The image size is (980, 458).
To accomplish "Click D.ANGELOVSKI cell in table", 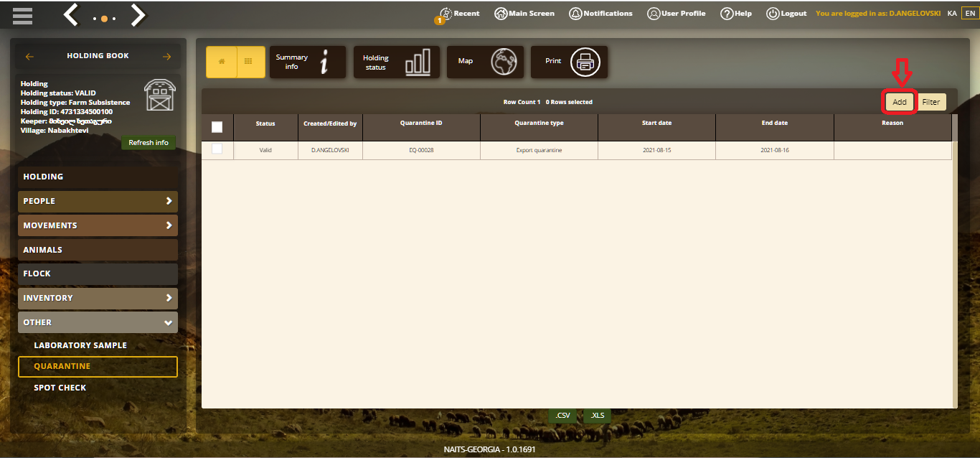I will click(x=330, y=151).
